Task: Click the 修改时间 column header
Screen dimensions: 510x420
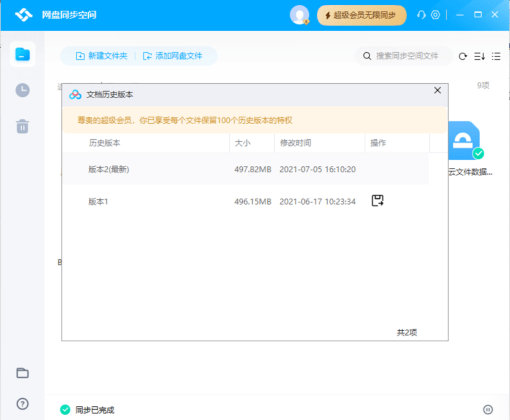Action: [296, 143]
